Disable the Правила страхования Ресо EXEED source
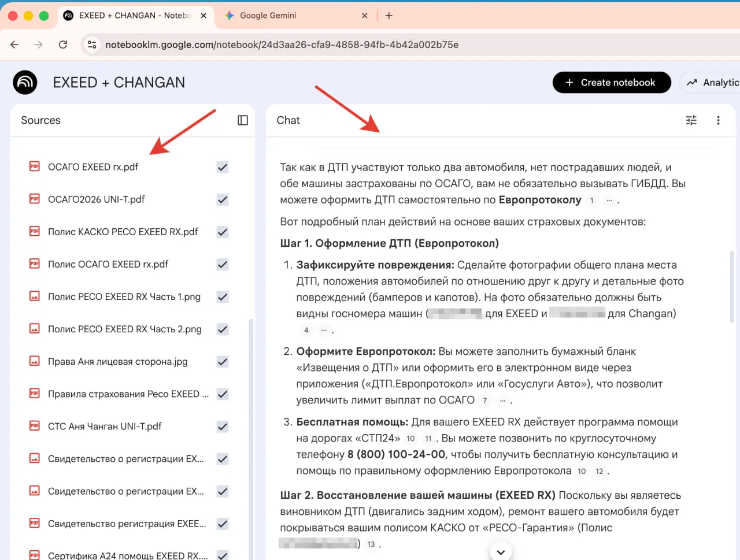 [x=223, y=394]
